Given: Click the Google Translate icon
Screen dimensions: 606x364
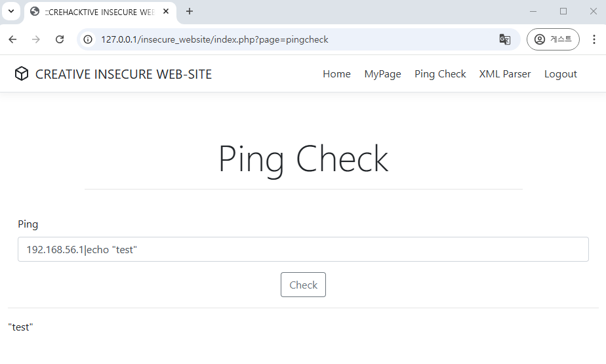Looking at the screenshot, I should coord(505,39).
